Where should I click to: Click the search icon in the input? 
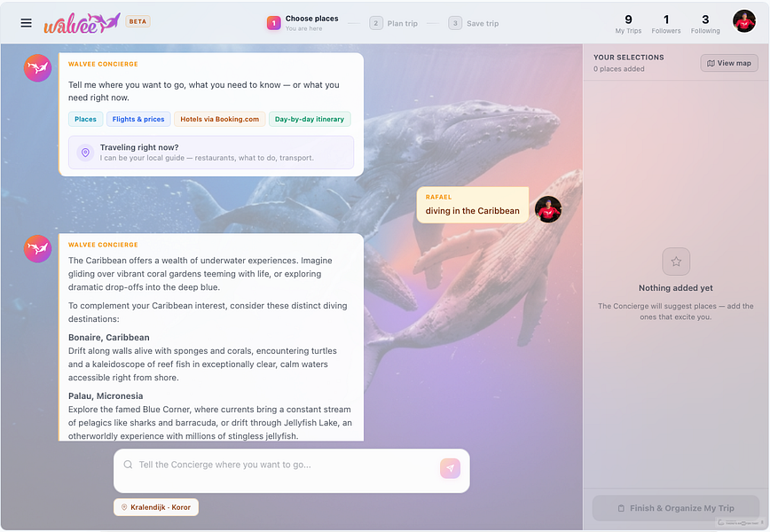pos(128,465)
